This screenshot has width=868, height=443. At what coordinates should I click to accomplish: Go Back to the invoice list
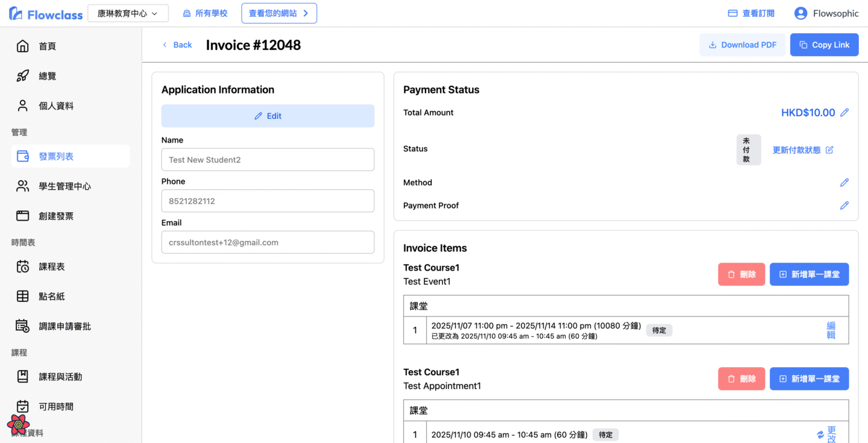[x=177, y=45]
